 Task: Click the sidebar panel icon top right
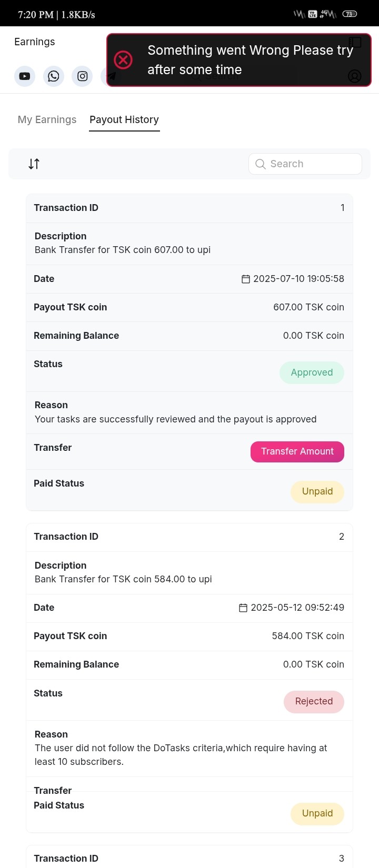355,42
